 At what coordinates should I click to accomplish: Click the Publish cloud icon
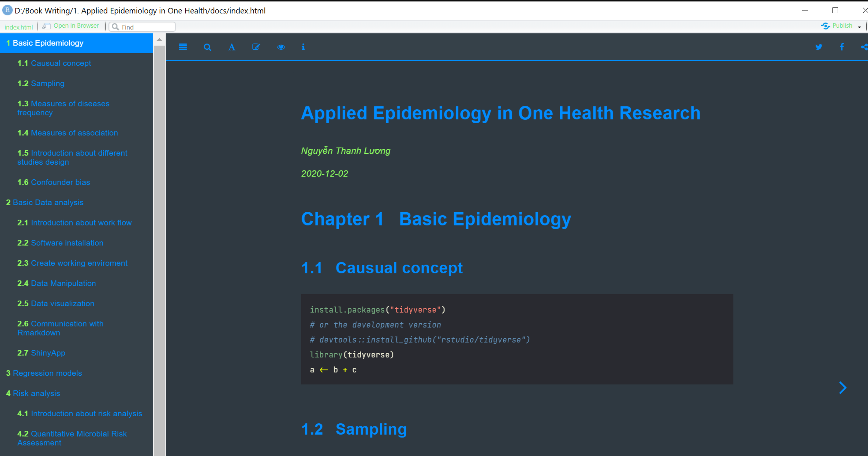point(825,26)
